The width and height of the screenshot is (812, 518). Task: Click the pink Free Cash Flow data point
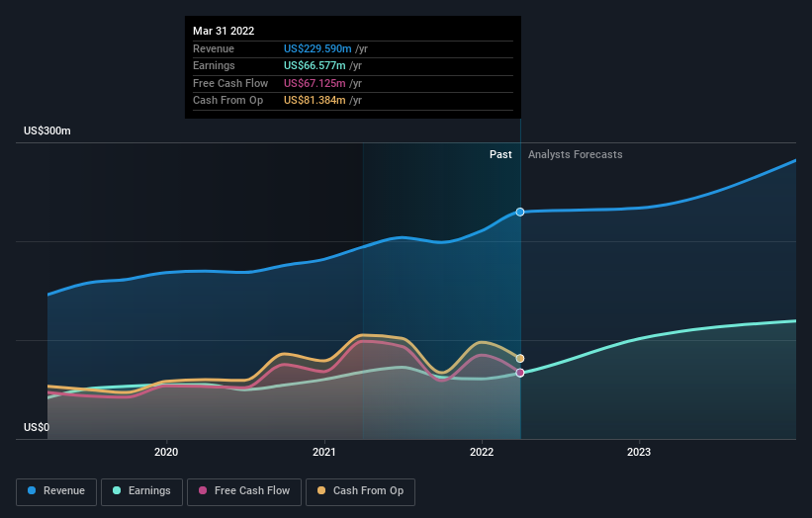pos(520,373)
